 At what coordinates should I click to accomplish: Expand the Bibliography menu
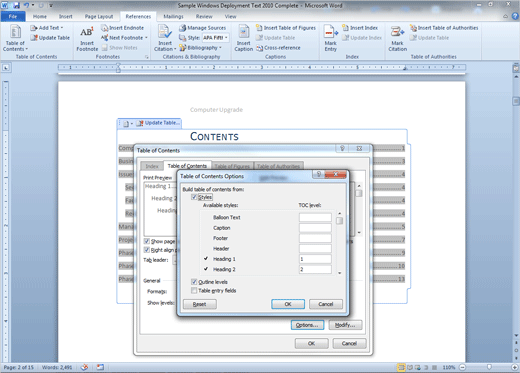tap(200, 48)
